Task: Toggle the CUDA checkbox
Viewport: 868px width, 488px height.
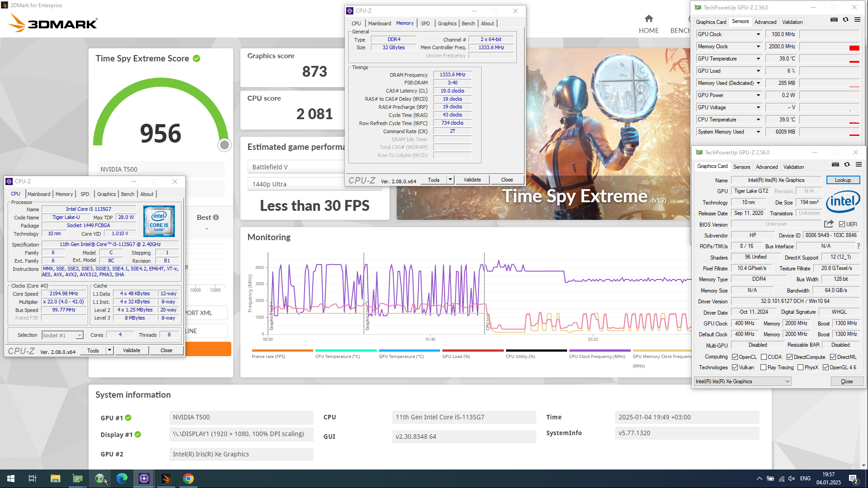Action: 764,357
